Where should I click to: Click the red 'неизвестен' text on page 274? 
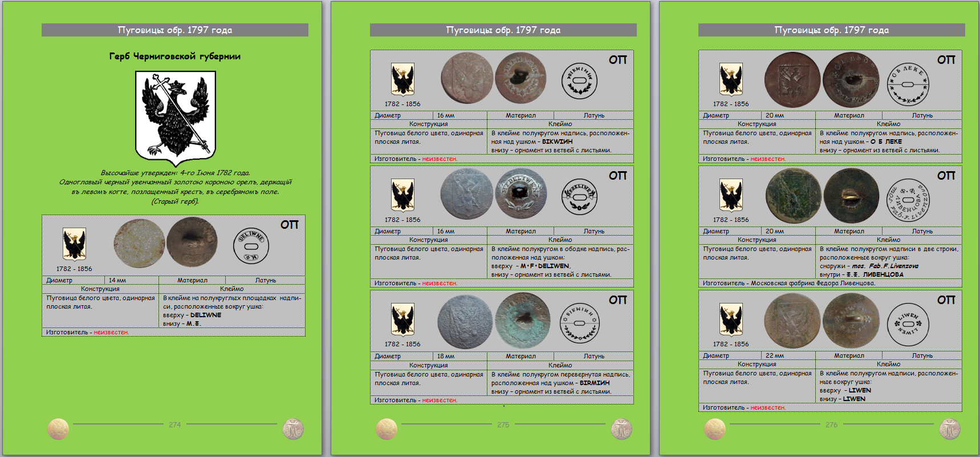pyautogui.click(x=111, y=332)
